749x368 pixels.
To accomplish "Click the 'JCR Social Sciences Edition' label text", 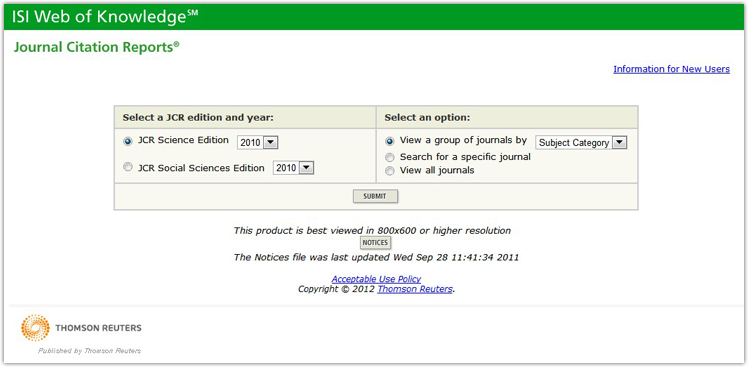I will coord(201,168).
